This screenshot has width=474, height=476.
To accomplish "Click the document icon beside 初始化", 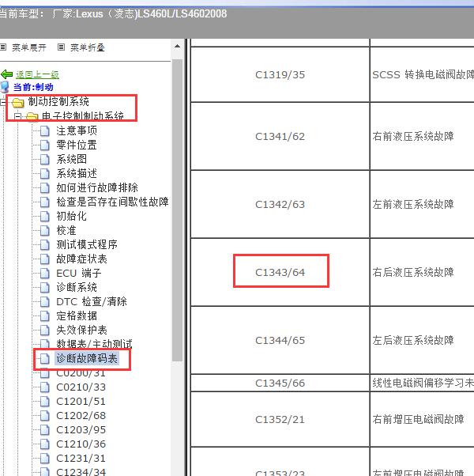I will point(45,217).
